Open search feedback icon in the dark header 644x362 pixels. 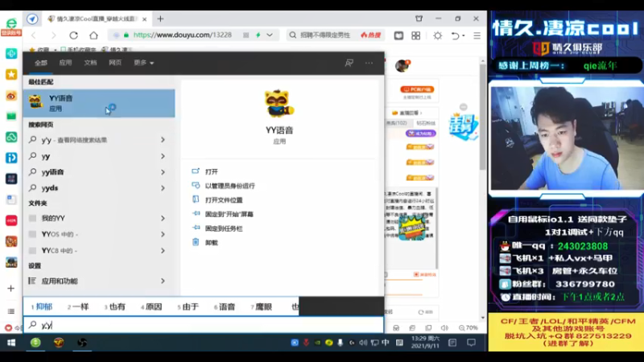point(349,63)
